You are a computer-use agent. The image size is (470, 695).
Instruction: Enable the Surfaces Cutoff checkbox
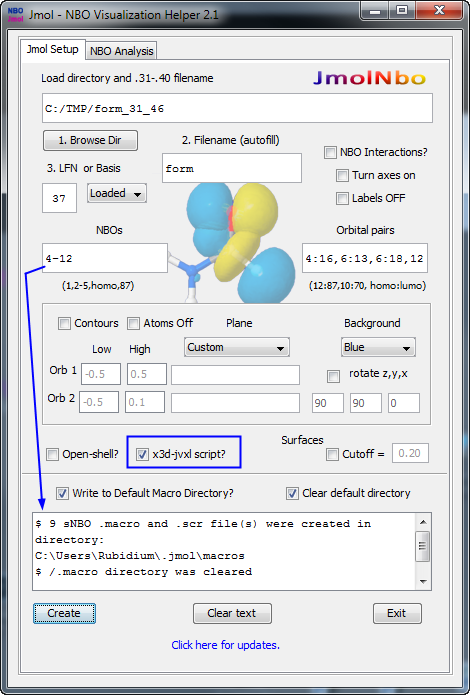click(332, 454)
